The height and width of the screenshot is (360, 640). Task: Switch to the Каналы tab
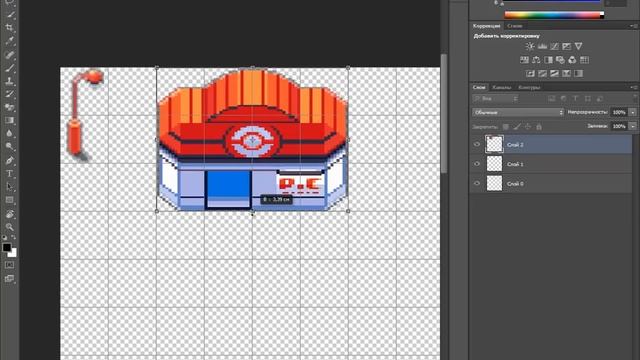(502, 87)
